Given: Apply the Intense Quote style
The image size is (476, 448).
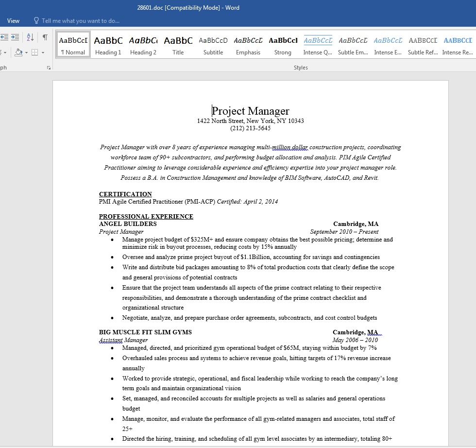Looking at the screenshot, I should 318,45.
